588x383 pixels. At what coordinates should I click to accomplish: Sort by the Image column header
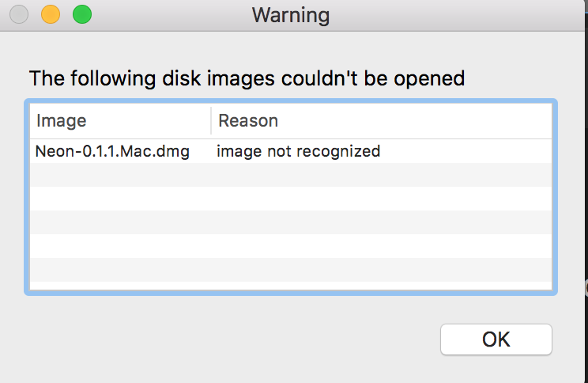click(x=120, y=121)
